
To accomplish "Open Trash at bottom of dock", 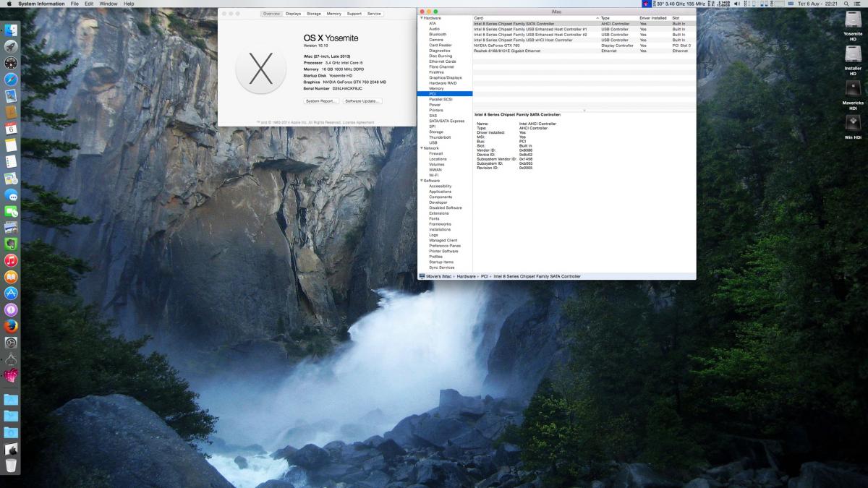I will point(11,466).
